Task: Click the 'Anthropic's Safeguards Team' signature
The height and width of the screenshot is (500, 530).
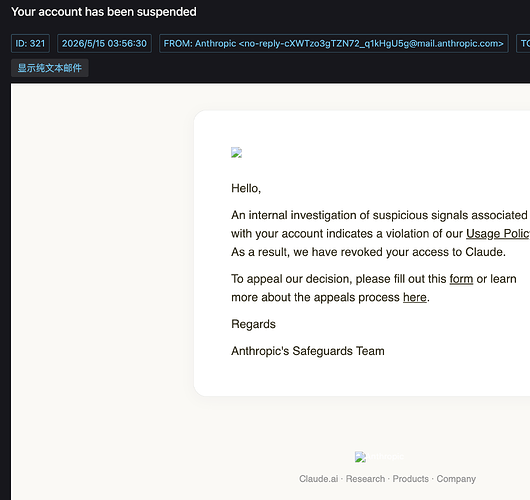Action: [308, 351]
